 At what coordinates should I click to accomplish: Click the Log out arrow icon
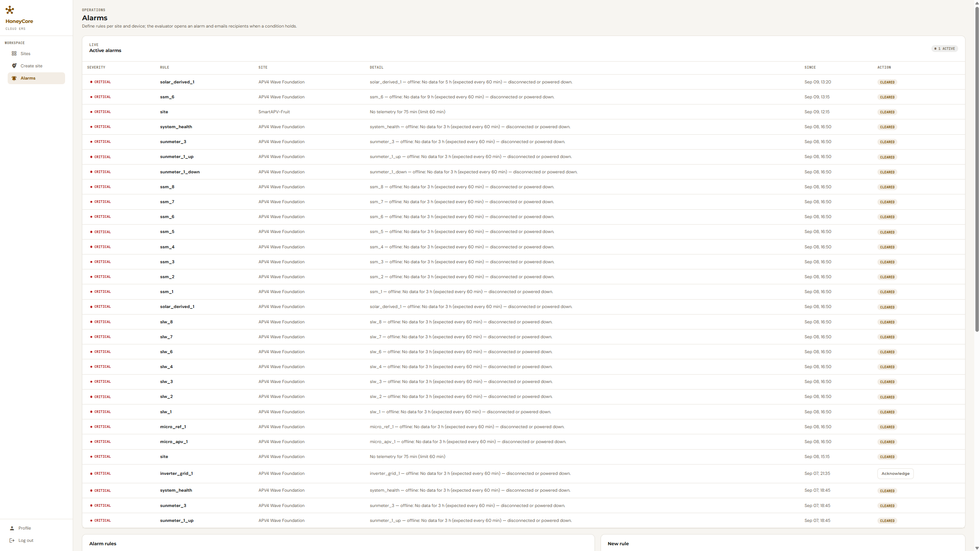[x=12, y=540]
